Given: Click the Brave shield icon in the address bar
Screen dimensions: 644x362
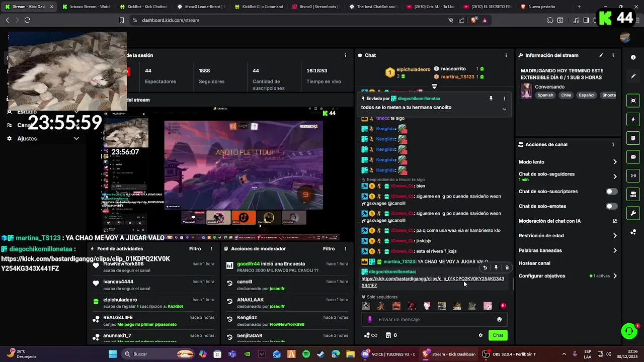Looking at the screenshot, I should [x=473, y=20].
